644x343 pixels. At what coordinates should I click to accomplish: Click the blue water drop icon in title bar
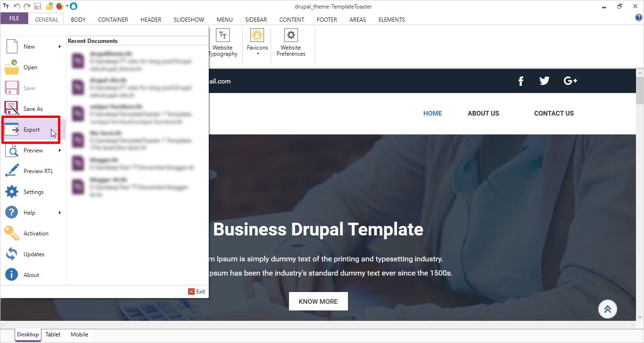point(74,6)
